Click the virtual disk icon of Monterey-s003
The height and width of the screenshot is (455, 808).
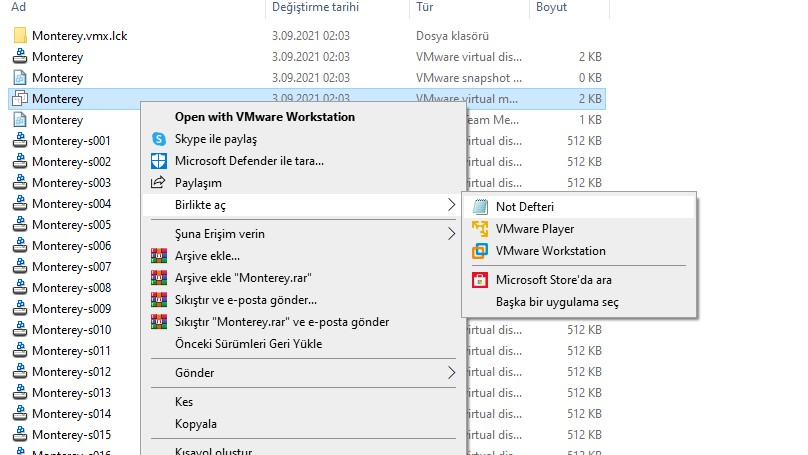[x=20, y=182]
